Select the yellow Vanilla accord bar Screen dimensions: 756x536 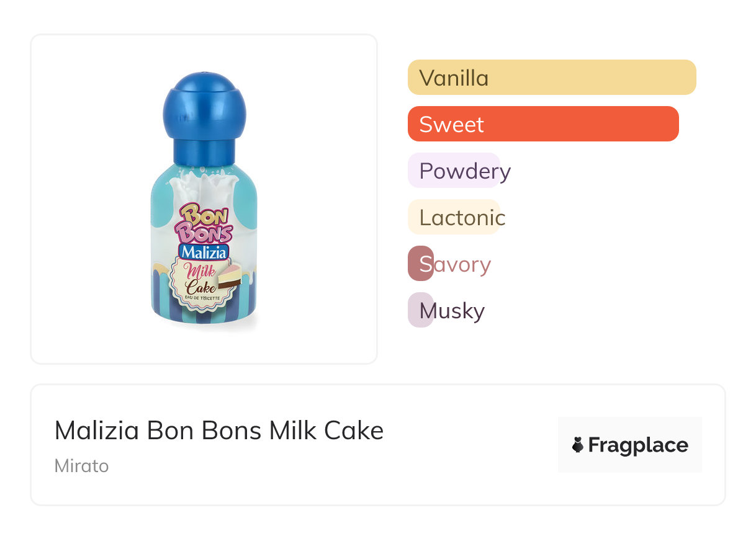tap(551, 78)
